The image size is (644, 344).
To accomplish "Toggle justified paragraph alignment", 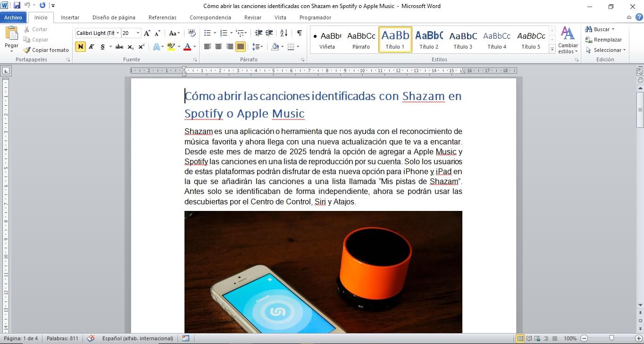I will pyautogui.click(x=241, y=47).
